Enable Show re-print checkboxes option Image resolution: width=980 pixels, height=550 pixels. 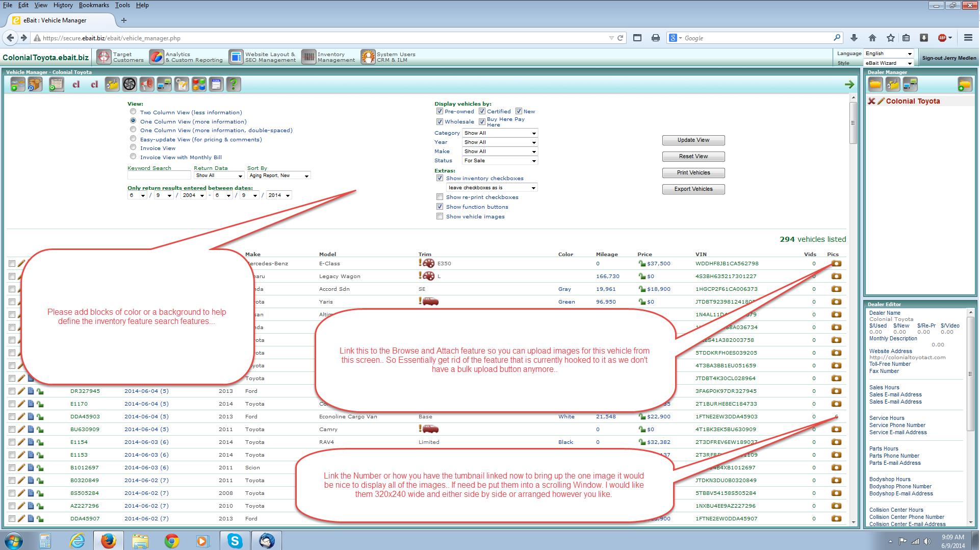click(x=440, y=197)
